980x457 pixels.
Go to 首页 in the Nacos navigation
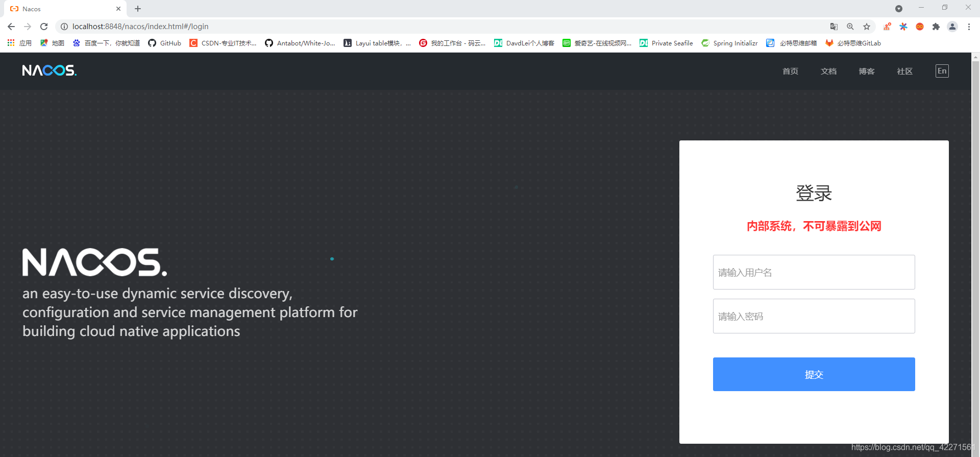(x=790, y=71)
